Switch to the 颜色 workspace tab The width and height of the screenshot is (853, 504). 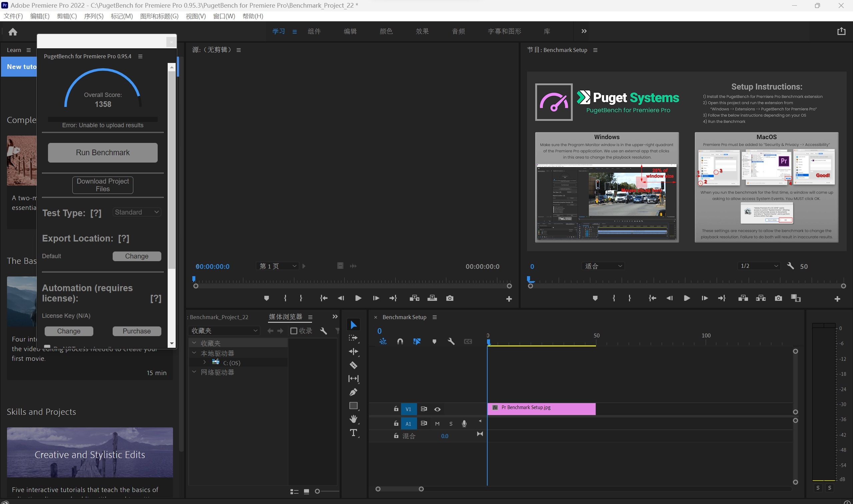(386, 31)
